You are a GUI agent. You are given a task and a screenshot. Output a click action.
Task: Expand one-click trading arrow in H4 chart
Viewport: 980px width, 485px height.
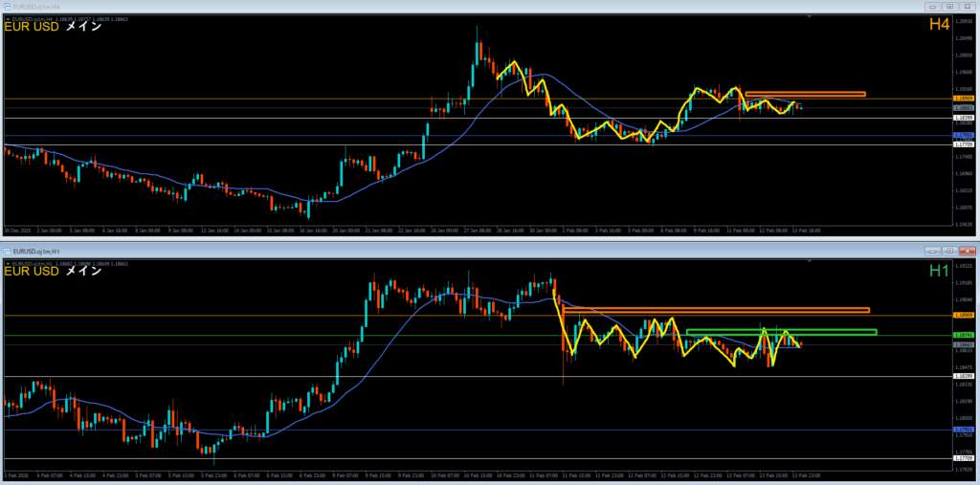pyautogui.click(x=7, y=20)
